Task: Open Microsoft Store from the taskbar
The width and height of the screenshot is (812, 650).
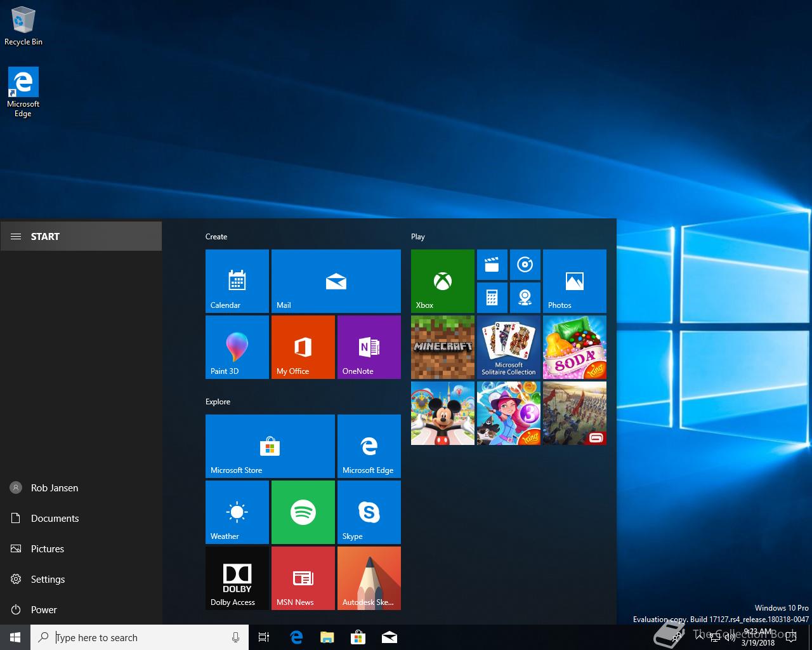Action: click(358, 637)
